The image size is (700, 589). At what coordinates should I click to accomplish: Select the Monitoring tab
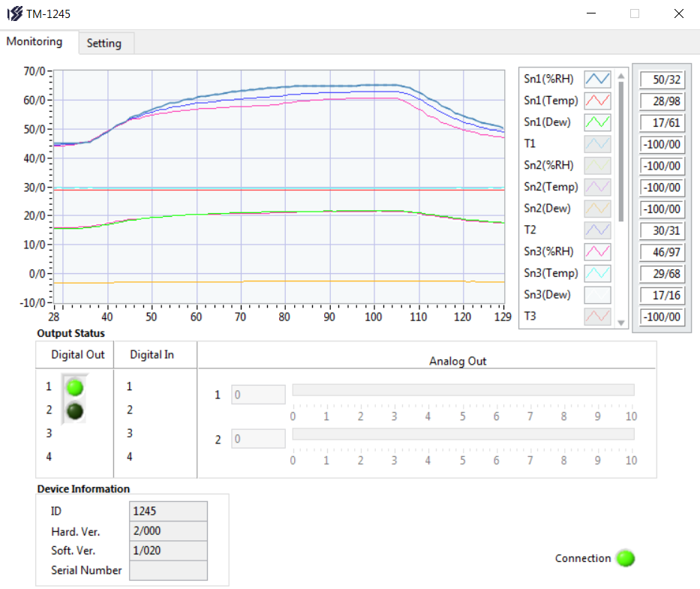tap(35, 42)
